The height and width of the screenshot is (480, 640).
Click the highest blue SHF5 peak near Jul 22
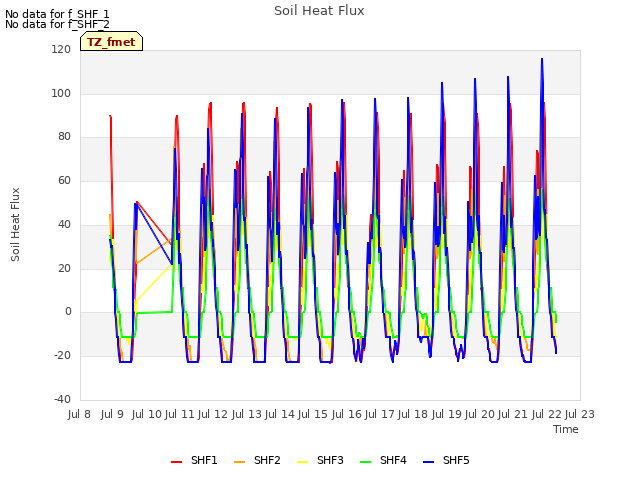pyautogui.click(x=542, y=59)
